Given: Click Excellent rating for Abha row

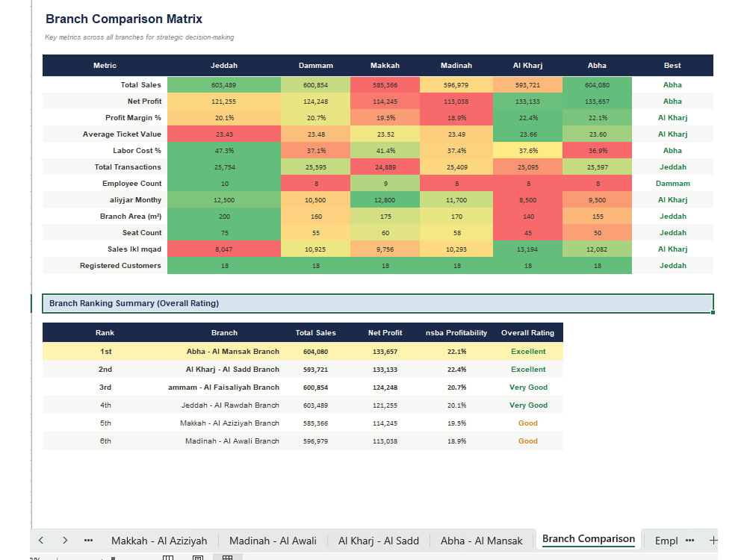Looking at the screenshot, I should click(528, 352).
